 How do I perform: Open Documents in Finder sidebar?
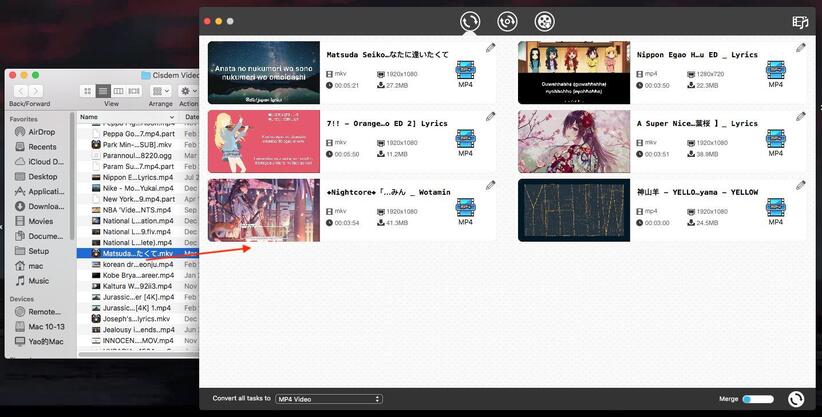[41, 236]
